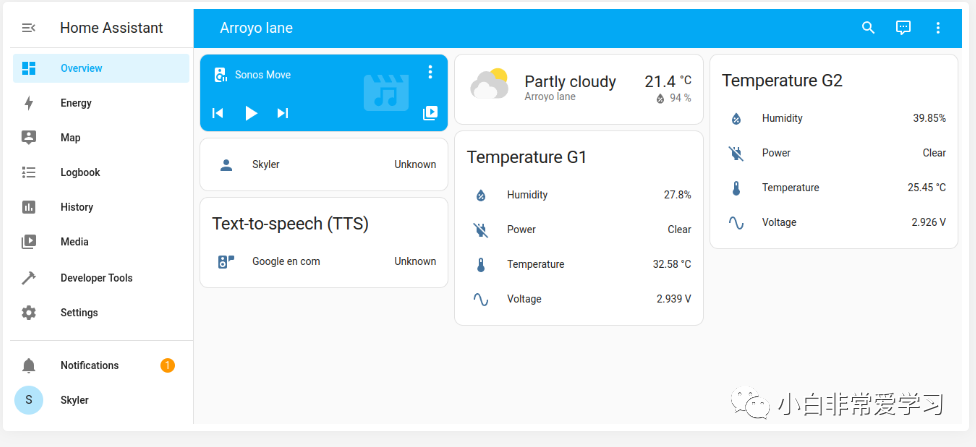Click Temperature G2 Power Clear state
Image resolution: width=976 pixels, height=447 pixels.
tap(934, 153)
